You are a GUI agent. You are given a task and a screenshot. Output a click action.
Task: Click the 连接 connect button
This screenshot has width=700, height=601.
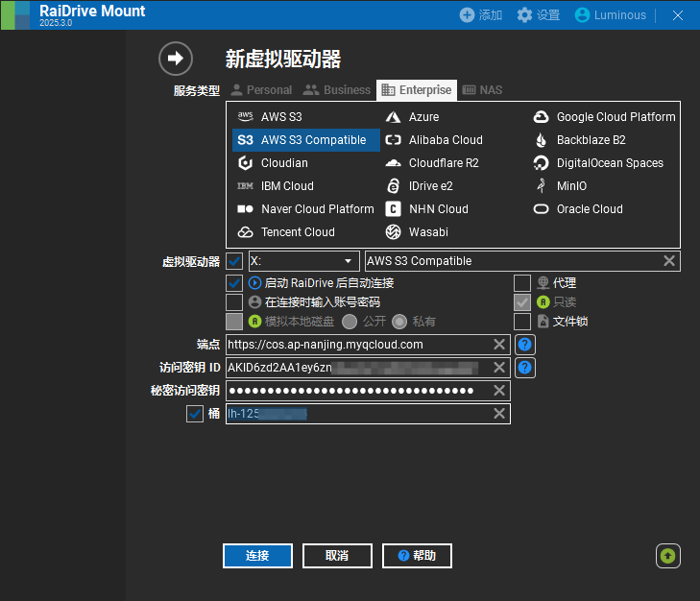coord(257,556)
